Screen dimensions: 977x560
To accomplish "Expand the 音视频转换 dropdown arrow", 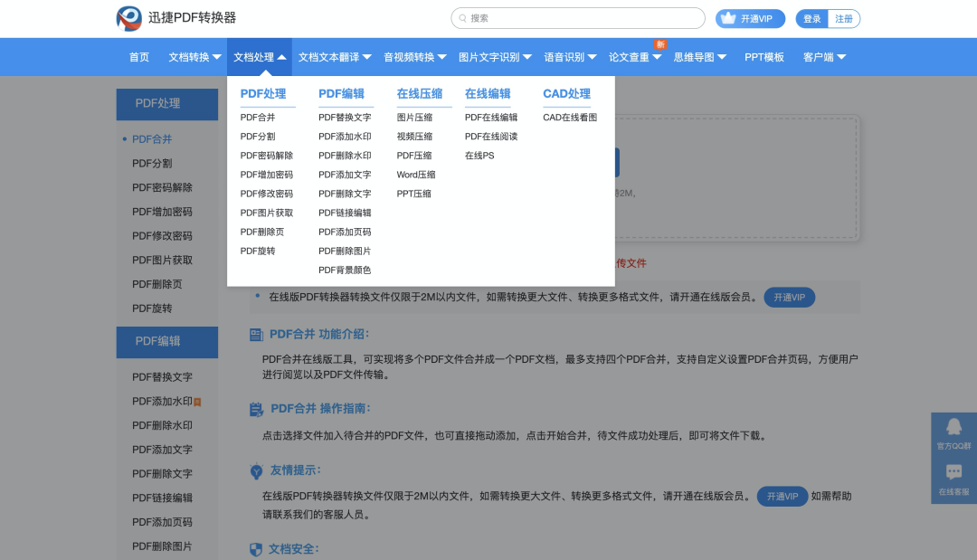I will (x=442, y=57).
